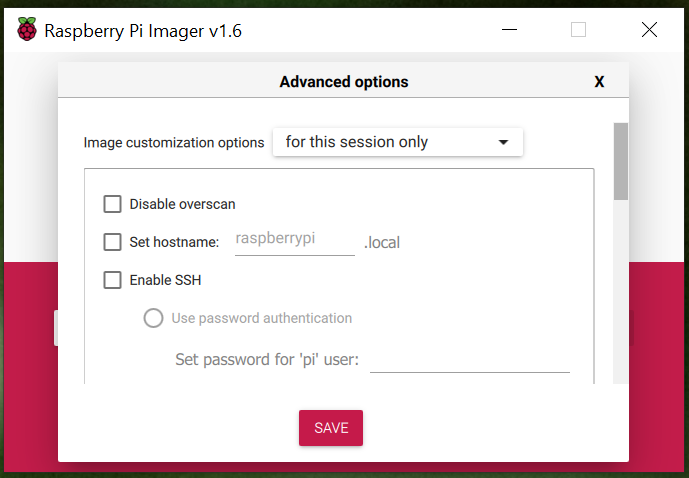Click the dropdown arrow beside session only
Screen dimensions: 689x478
point(503,142)
